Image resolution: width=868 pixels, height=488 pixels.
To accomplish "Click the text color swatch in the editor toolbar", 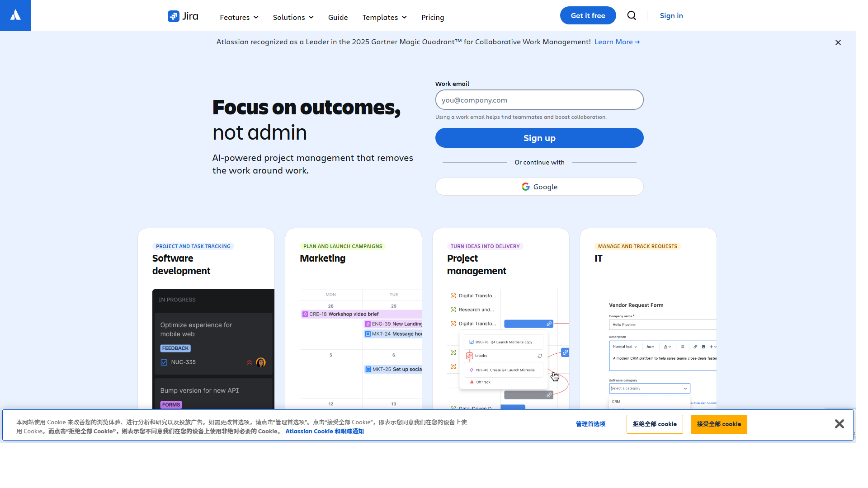I will point(665,347).
